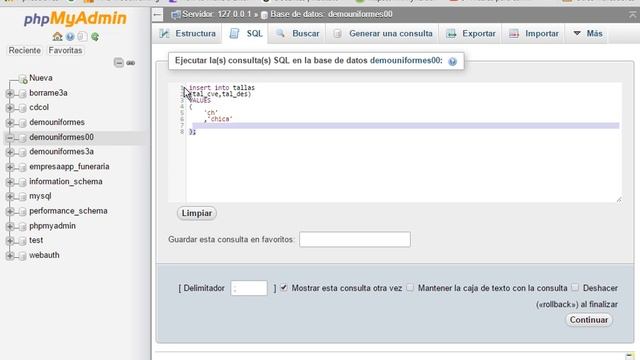Expand the information_schema database node
Screen dimensions: 640x360
click(10, 182)
